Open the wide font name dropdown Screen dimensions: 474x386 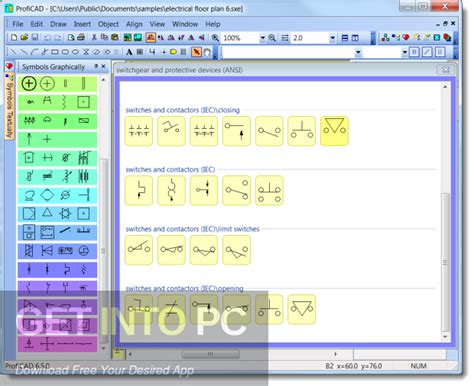358,52
